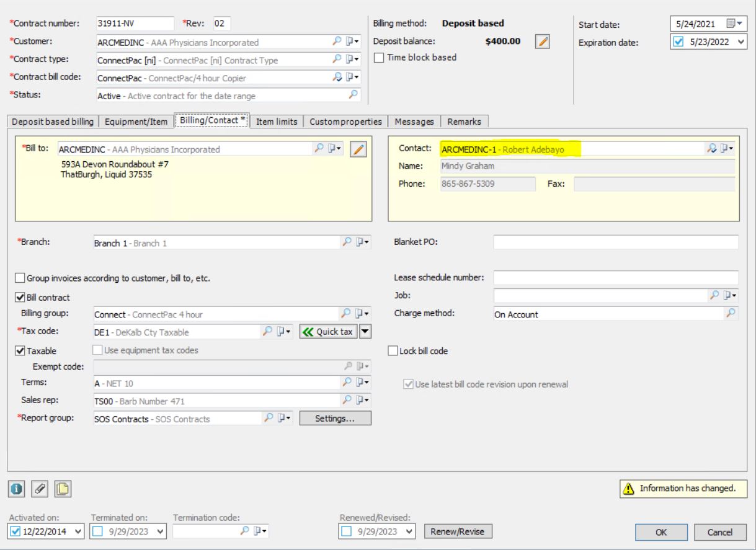Click the Charge method search magnifier

[731, 313]
